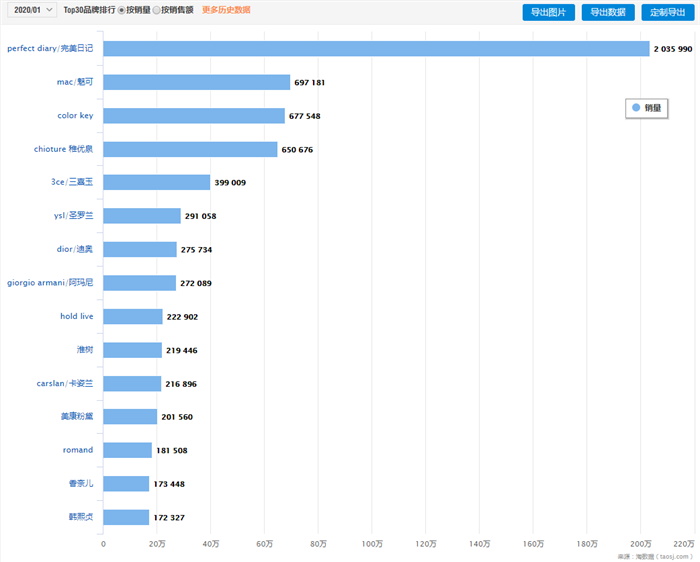Click the color key bar valued 677 548
Screen dimensions: 700x562
[194, 116]
